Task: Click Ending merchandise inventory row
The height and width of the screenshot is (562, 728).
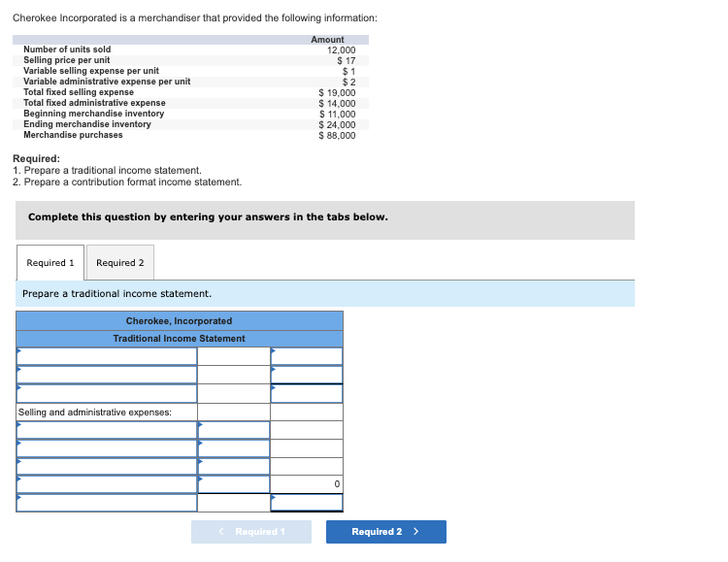Action: click(x=190, y=124)
